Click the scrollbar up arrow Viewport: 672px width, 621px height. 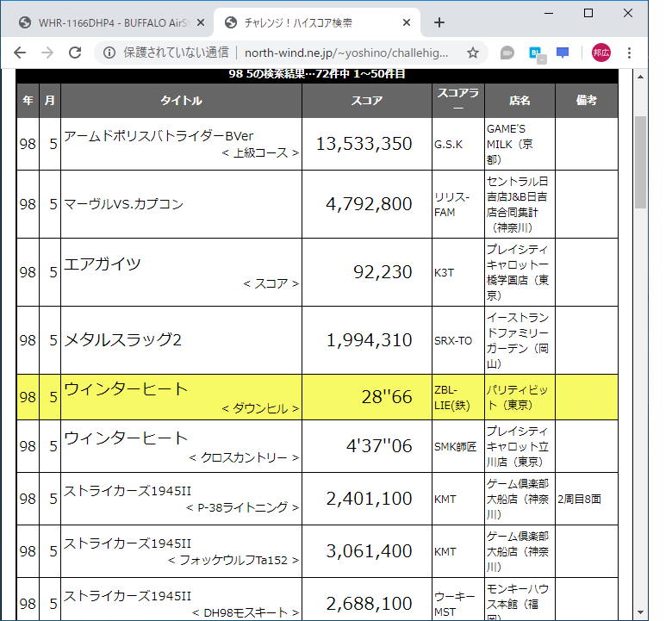[x=640, y=77]
